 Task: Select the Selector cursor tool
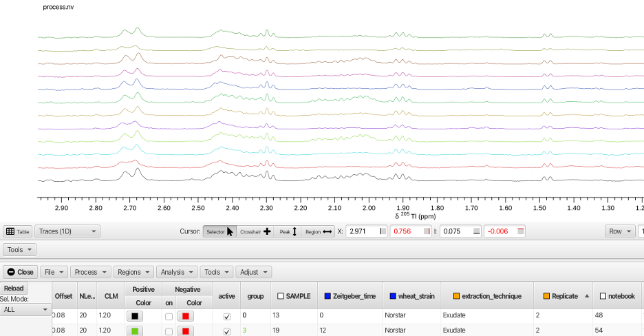click(x=219, y=231)
